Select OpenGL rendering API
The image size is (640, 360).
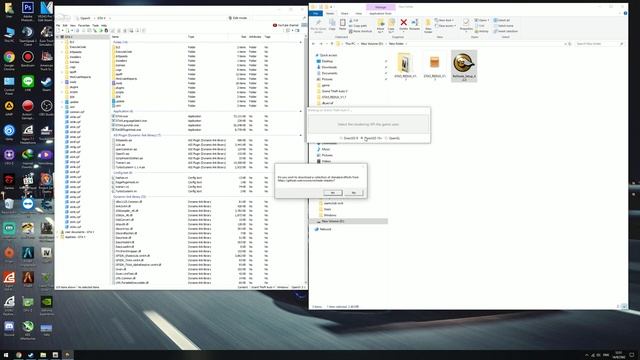click(392, 138)
